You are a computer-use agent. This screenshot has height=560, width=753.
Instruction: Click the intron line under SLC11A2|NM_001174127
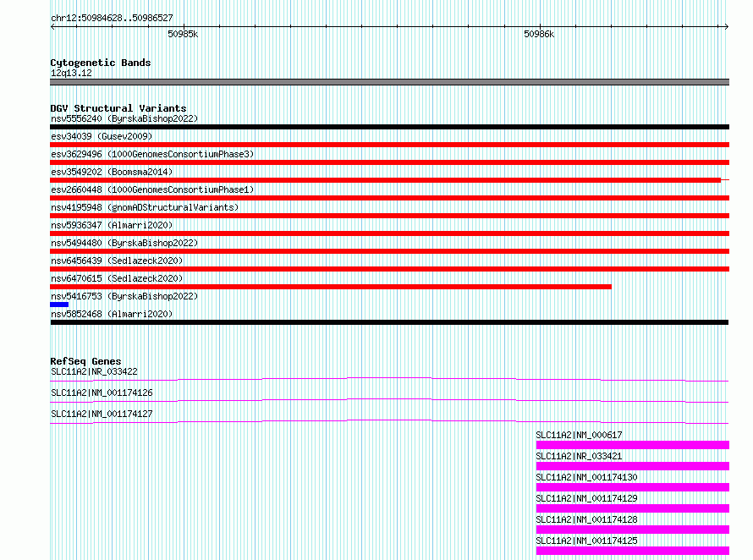tap(389, 421)
